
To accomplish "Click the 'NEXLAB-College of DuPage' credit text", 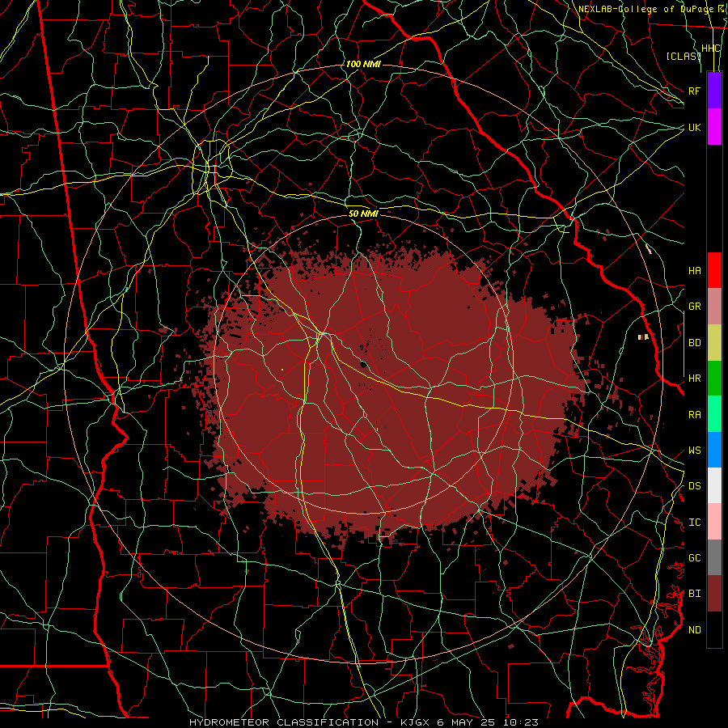I will (645, 9).
